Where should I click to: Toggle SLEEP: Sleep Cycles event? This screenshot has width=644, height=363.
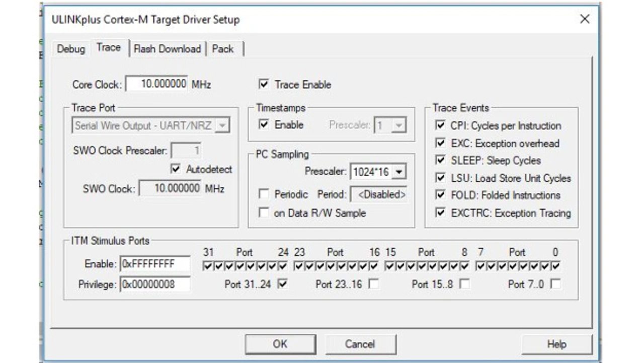pyautogui.click(x=441, y=161)
